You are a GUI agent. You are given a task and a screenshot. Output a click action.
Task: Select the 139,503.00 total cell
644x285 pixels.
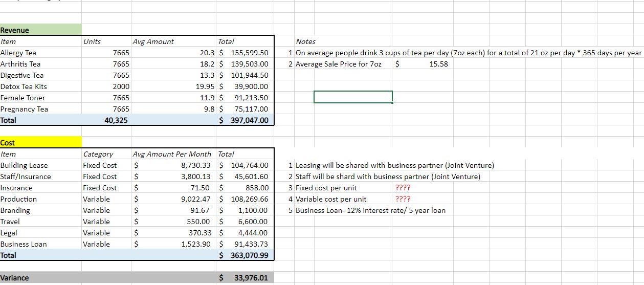tap(245, 64)
